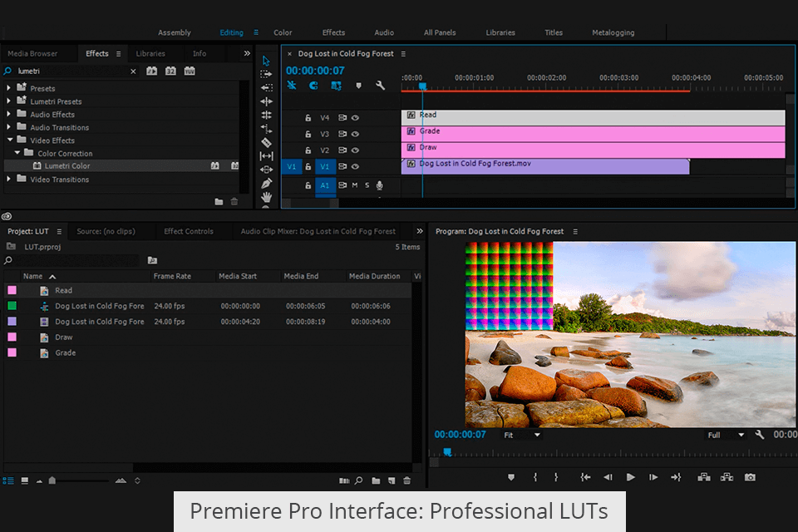Filter by YUV effects icon
The width and height of the screenshot is (798, 532).
[190, 71]
